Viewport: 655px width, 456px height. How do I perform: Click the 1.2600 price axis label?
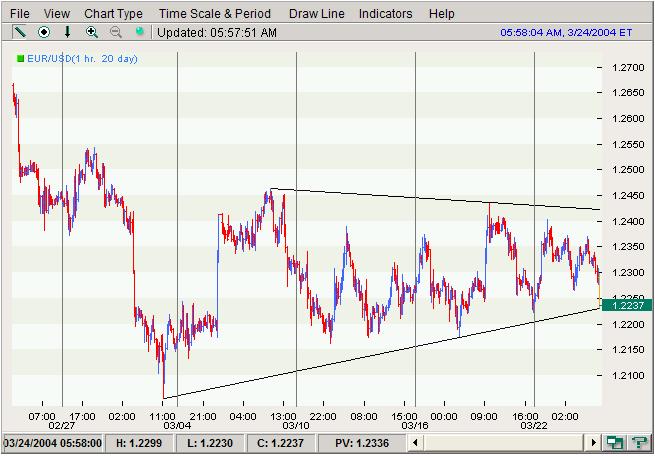[628, 119]
